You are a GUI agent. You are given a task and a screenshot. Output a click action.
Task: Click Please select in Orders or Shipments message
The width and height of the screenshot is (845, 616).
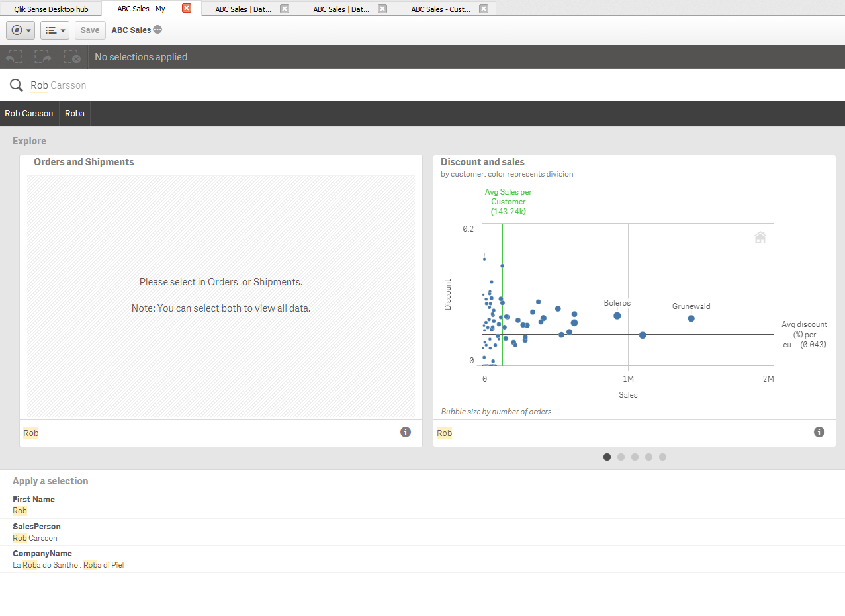tap(221, 282)
